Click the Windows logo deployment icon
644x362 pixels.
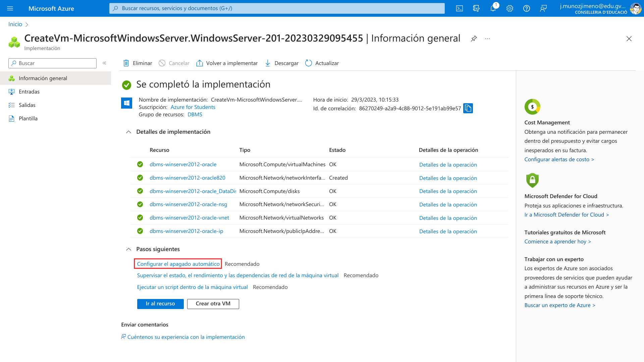[126, 103]
